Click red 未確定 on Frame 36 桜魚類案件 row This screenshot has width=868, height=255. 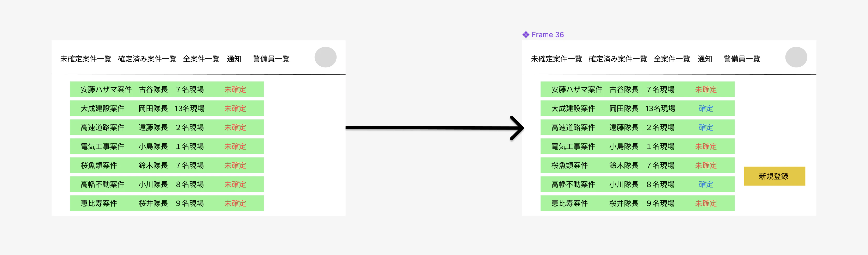point(706,165)
